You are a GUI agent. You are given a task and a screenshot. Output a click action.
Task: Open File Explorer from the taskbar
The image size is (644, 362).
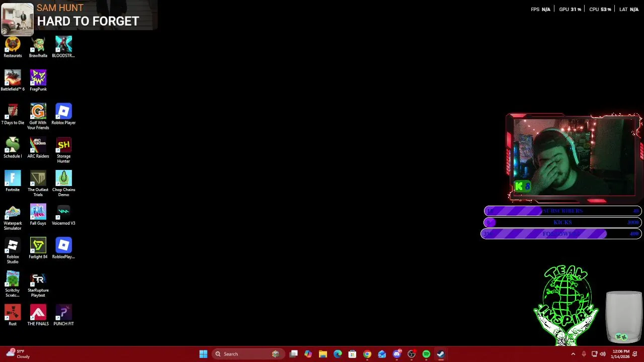323,354
